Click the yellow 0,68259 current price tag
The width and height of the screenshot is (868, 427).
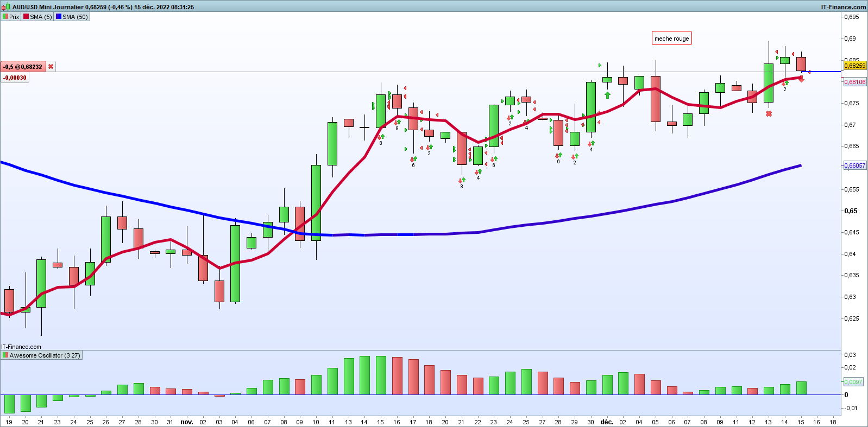tap(854, 66)
